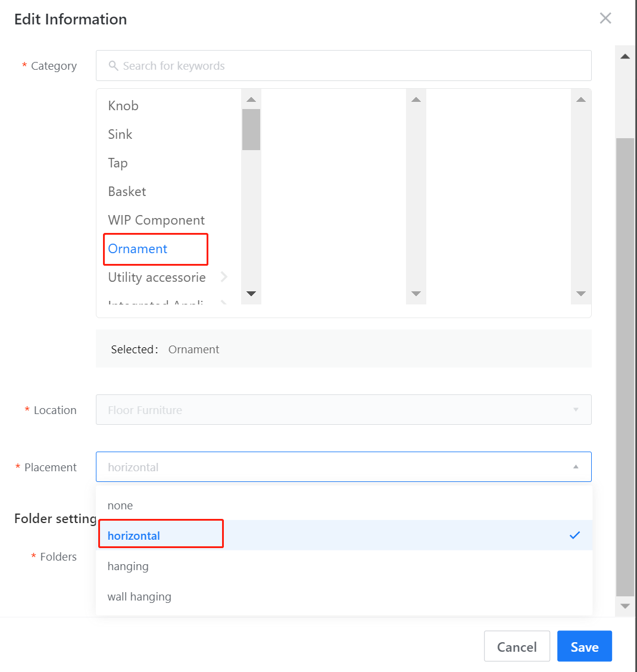Select the 'none' placement option

point(120,505)
